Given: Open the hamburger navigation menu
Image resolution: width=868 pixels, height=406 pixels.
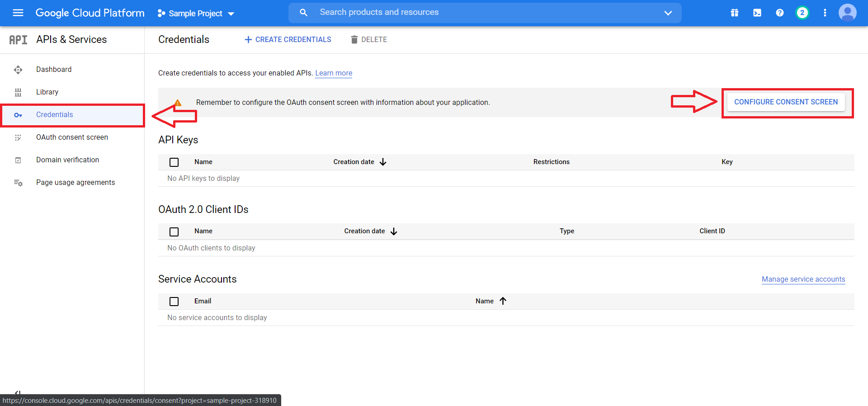Looking at the screenshot, I should tap(18, 13).
